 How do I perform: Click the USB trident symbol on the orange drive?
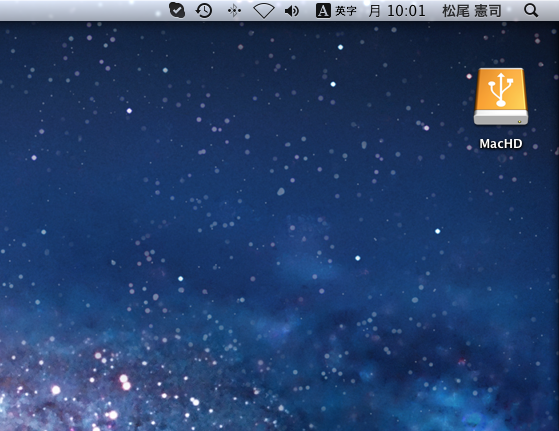pyautogui.click(x=501, y=89)
